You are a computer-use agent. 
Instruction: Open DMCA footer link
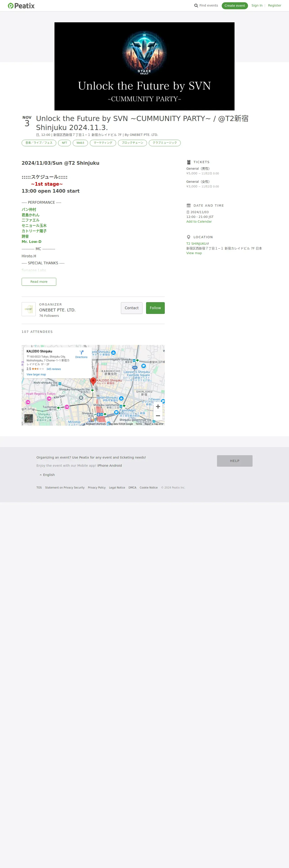pos(133,488)
